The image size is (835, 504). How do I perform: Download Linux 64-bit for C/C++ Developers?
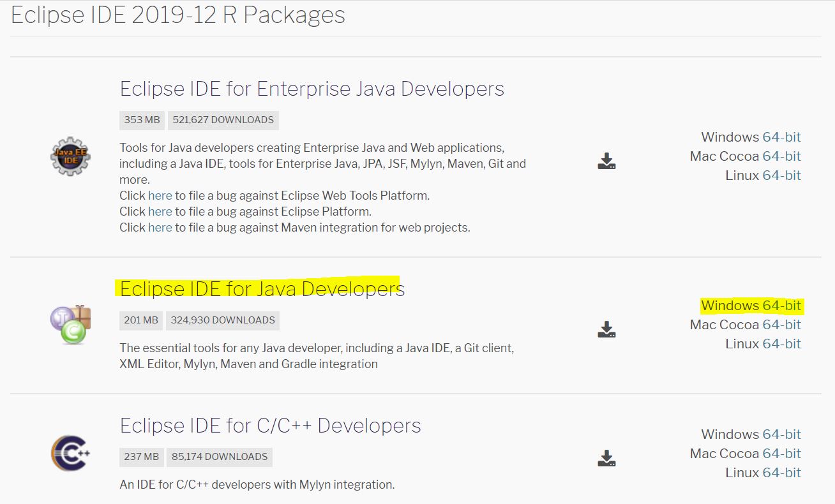click(x=781, y=473)
